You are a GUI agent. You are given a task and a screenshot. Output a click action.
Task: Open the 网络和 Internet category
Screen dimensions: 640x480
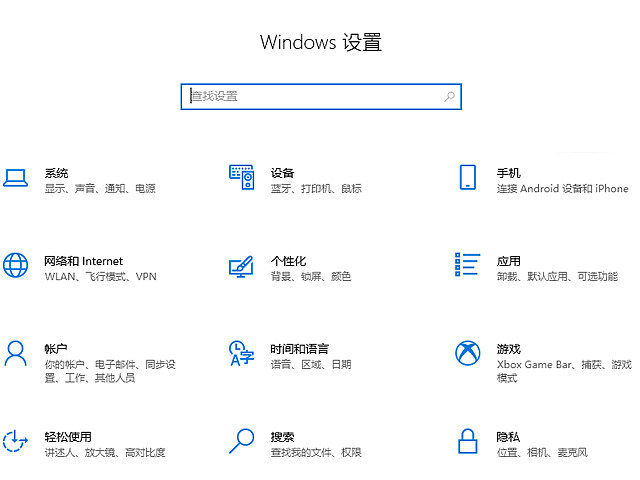click(x=84, y=261)
